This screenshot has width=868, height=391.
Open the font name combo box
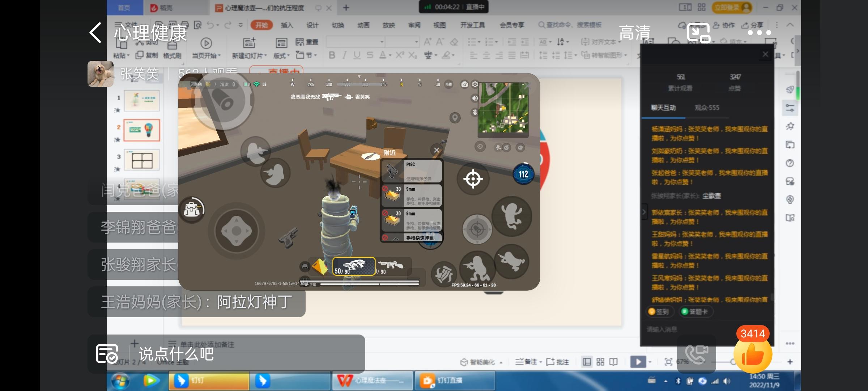tap(355, 42)
